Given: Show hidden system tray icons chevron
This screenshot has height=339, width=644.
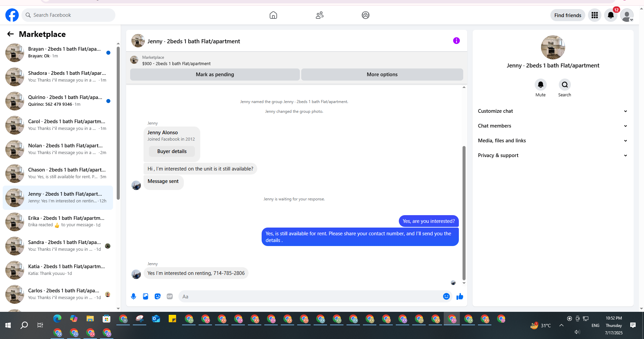Looking at the screenshot, I should click(x=561, y=325).
